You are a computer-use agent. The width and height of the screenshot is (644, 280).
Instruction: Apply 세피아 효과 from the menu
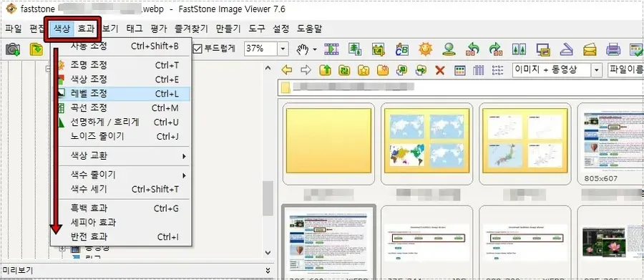[121, 223]
